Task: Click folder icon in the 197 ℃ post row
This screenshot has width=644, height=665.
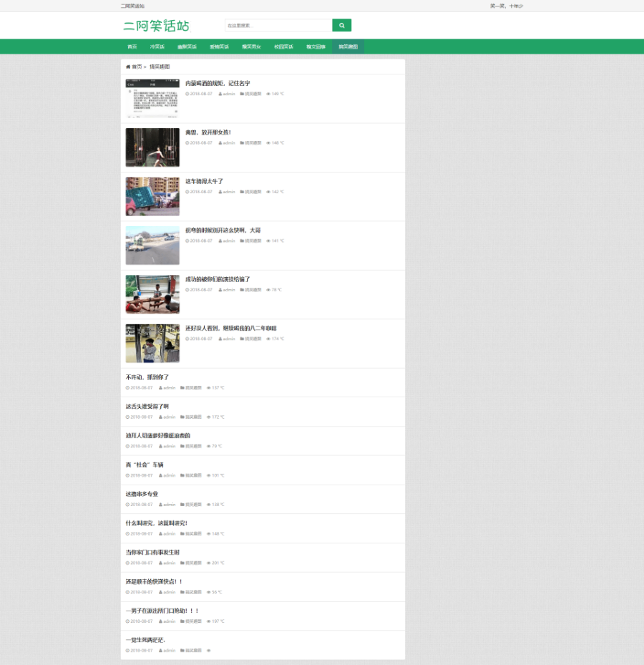Action: point(182,622)
